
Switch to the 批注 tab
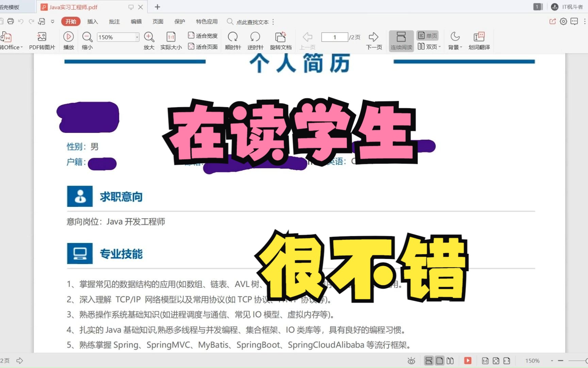tap(114, 21)
